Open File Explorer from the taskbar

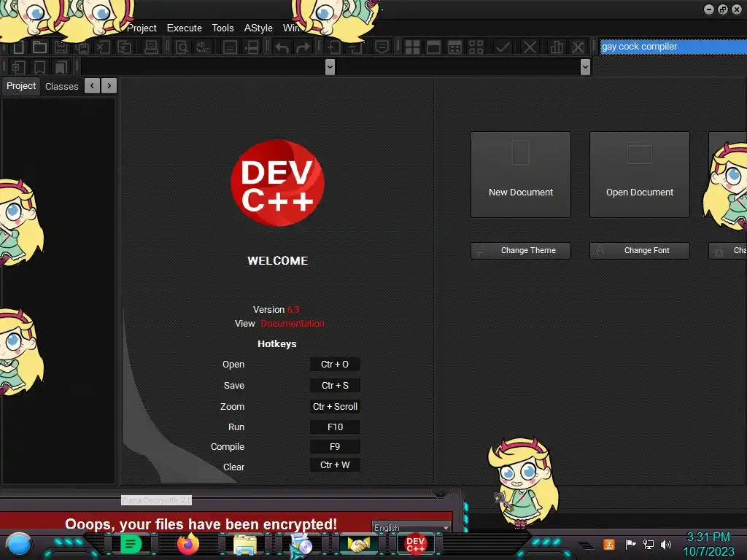pyautogui.click(x=245, y=545)
